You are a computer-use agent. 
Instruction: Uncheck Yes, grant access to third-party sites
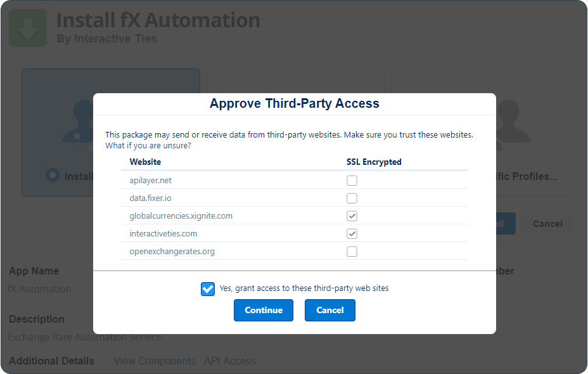208,289
